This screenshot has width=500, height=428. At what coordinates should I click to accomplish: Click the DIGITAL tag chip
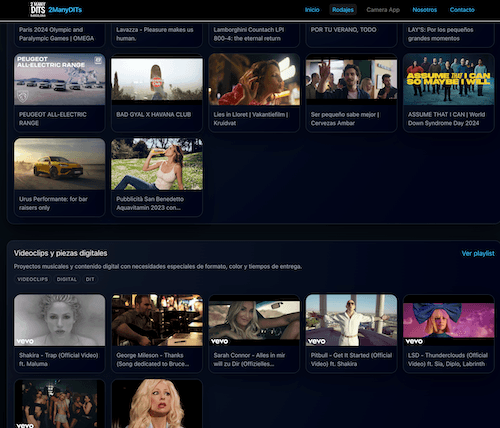(x=67, y=279)
